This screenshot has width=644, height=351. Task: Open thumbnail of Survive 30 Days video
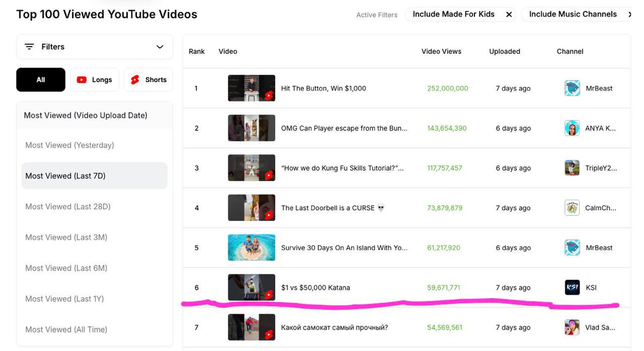252,247
